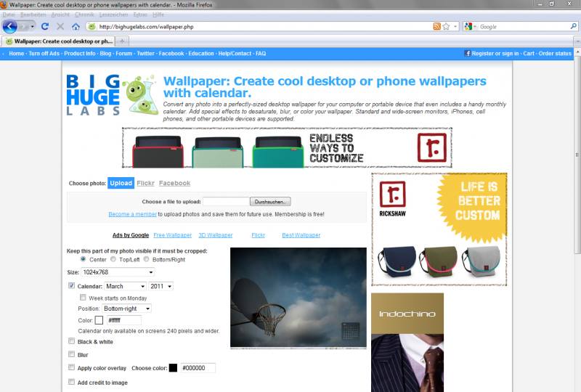Viewport: 581px width, 392px height.
Task: Open the Hilfe menu
Action: click(158, 15)
